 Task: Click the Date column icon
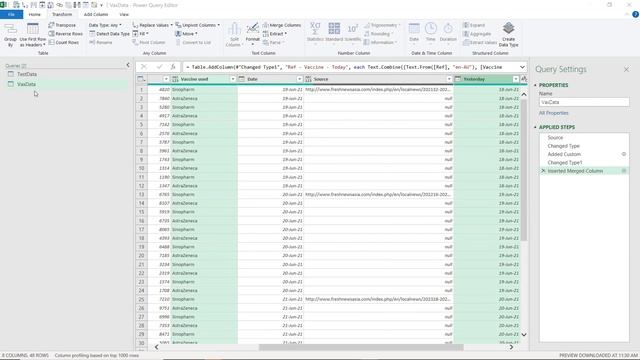[x=414, y=29]
